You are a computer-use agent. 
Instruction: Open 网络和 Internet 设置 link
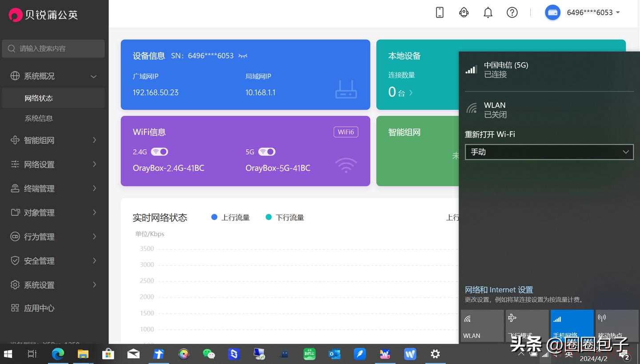499,290
